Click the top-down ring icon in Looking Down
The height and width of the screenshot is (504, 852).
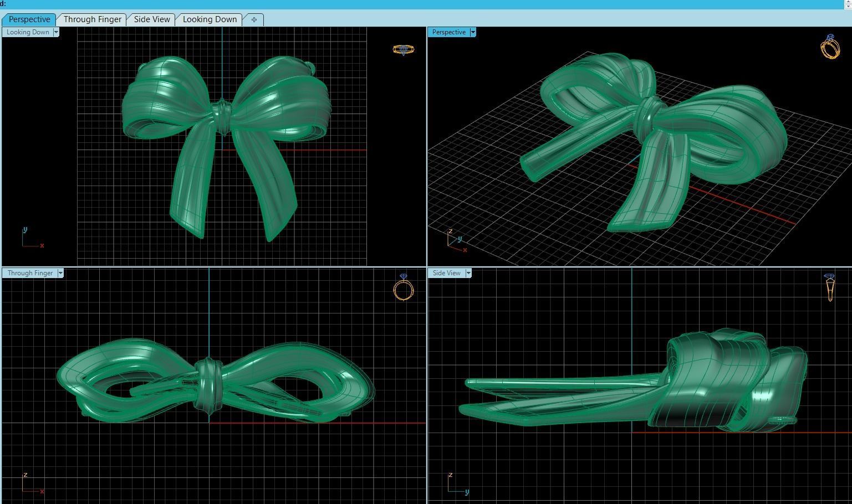pos(404,50)
